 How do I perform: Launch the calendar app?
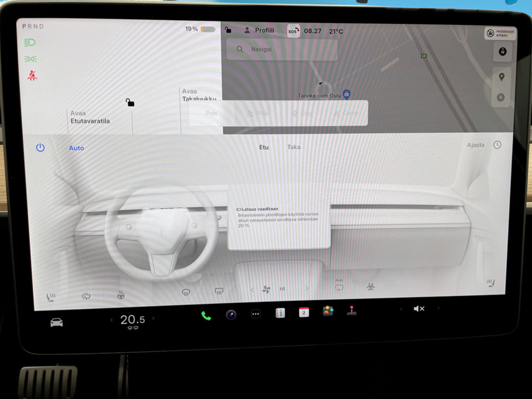[303, 313]
